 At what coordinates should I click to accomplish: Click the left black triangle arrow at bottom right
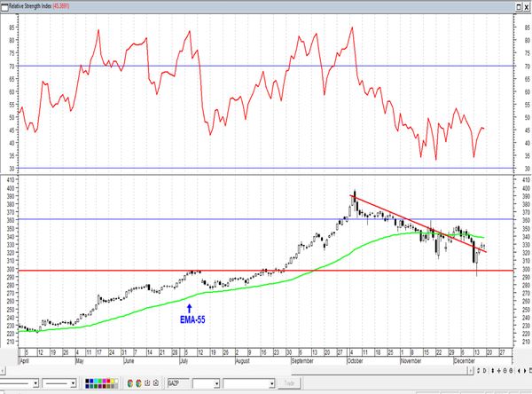(x=519, y=371)
